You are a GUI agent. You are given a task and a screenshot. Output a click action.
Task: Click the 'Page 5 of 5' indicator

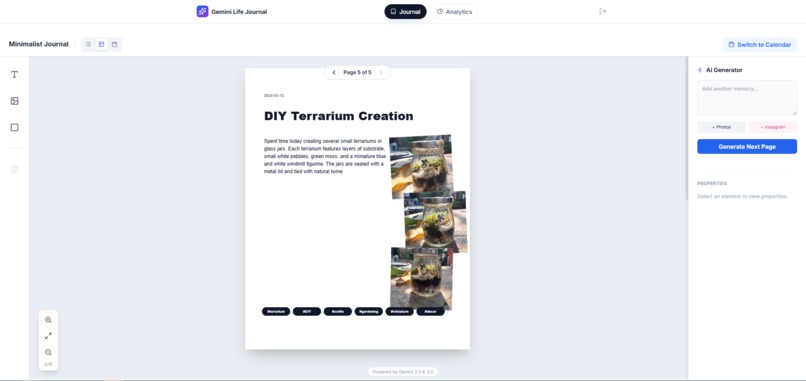click(x=357, y=72)
